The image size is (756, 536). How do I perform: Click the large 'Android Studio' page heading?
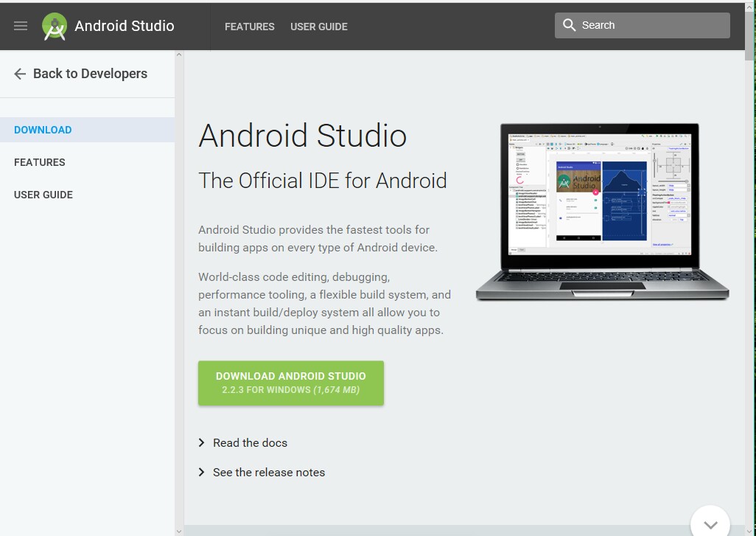pos(302,136)
